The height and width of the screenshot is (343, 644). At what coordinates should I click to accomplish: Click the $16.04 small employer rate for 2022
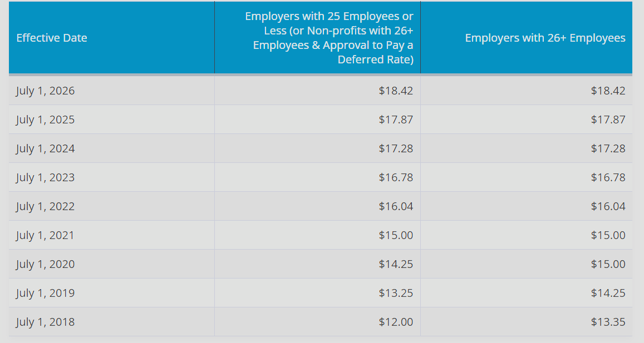click(396, 206)
